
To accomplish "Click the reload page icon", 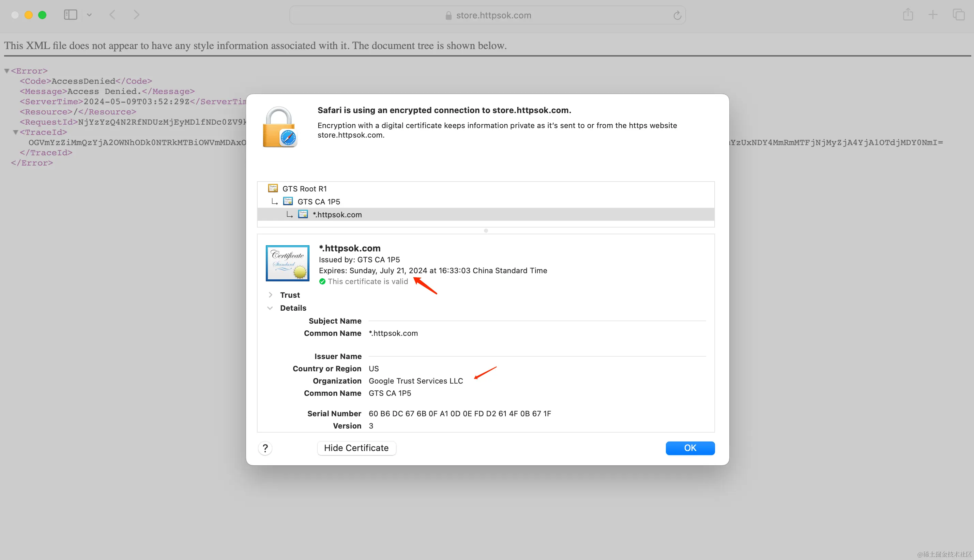I will click(x=677, y=15).
